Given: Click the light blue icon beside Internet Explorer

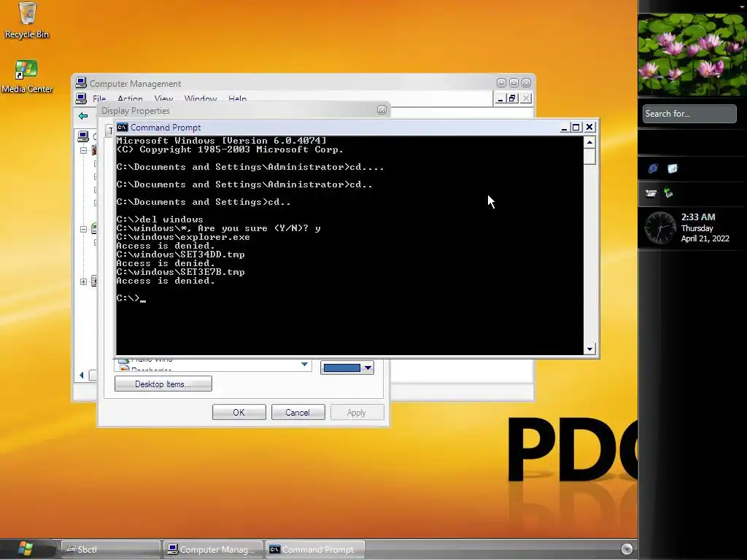Looking at the screenshot, I should click(x=672, y=168).
